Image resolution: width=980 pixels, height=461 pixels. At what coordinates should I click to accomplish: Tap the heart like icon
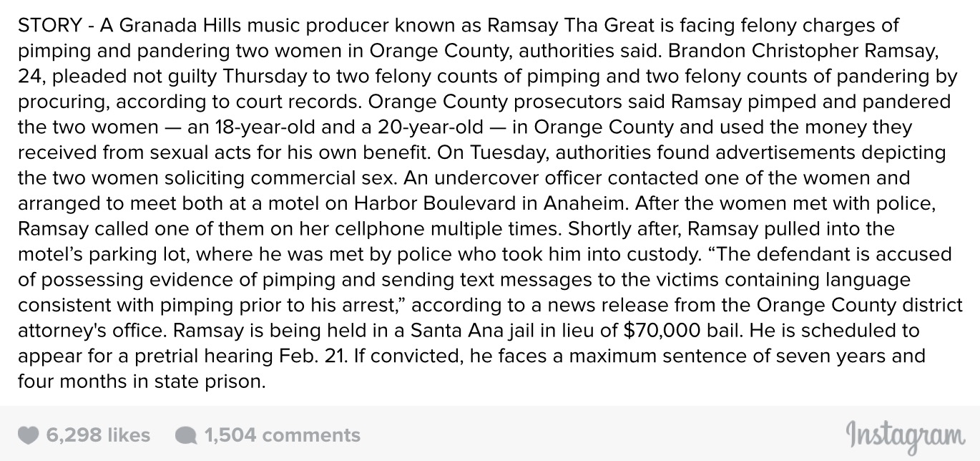[28, 435]
